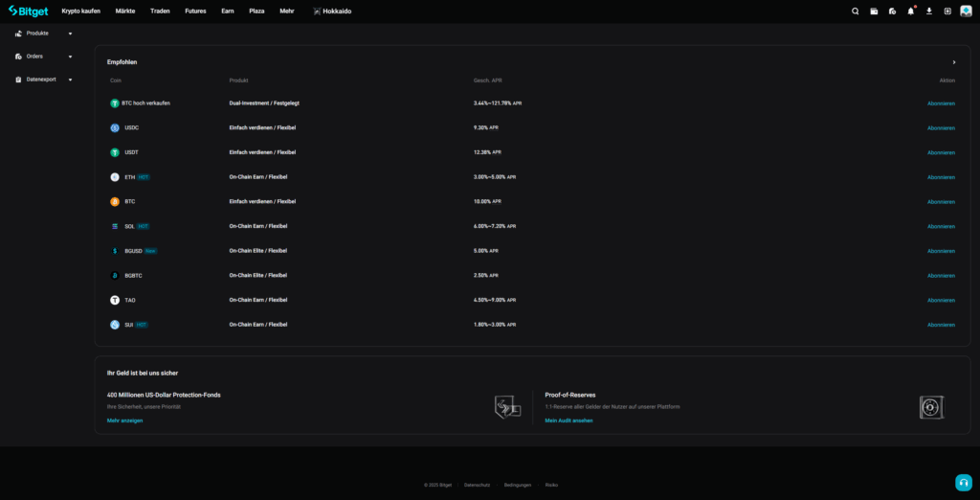
Task: Click the Produkte sidebar icon
Action: point(18,34)
